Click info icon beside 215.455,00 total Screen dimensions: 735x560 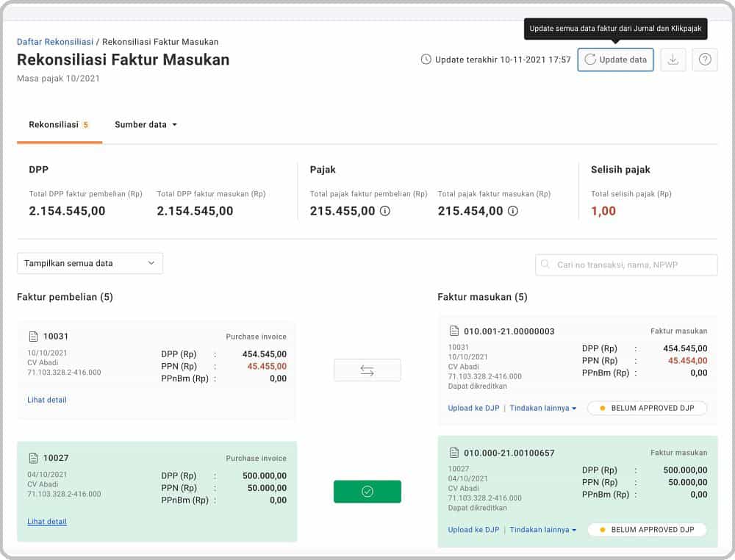(385, 211)
